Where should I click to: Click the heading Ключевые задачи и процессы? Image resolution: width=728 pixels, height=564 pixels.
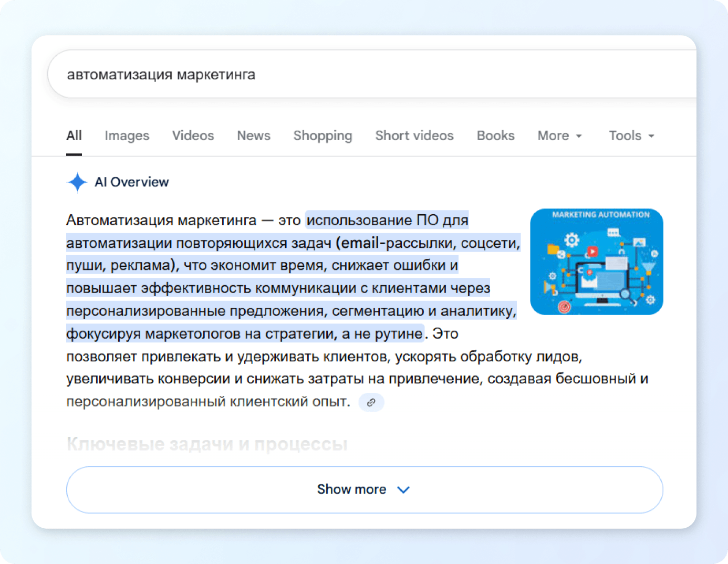point(206,444)
